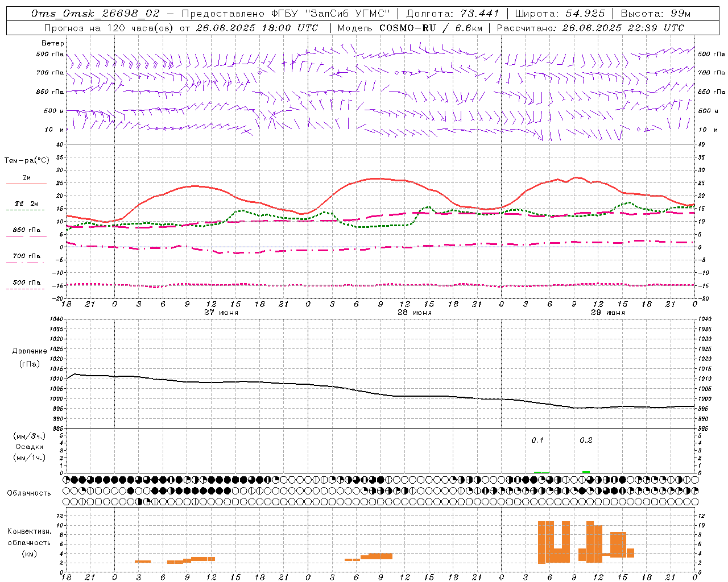Click the (мм/1ч.) precipitation unit label

click(30, 458)
